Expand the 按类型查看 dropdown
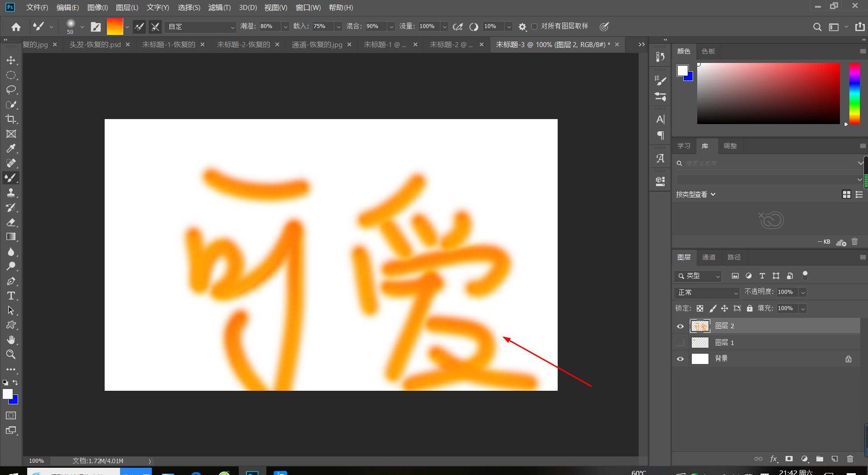Image resolution: width=868 pixels, height=475 pixels. [x=696, y=194]
